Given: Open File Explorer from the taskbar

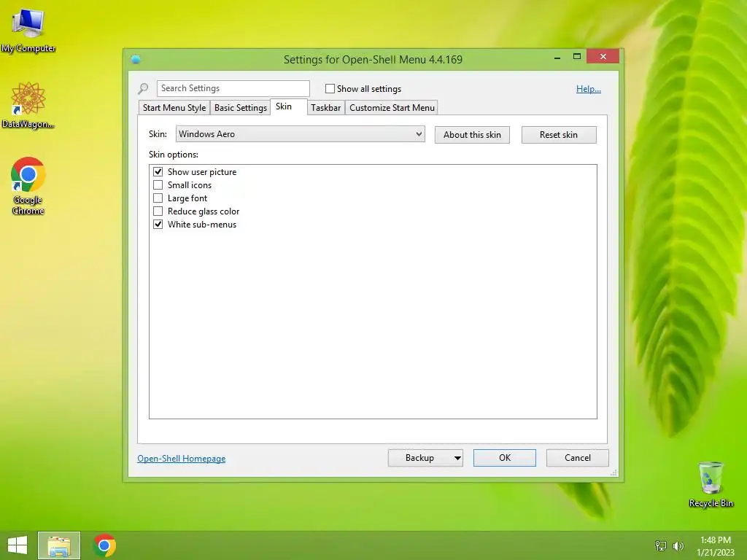Looking at the screenshot, I should tap(59, 545).
